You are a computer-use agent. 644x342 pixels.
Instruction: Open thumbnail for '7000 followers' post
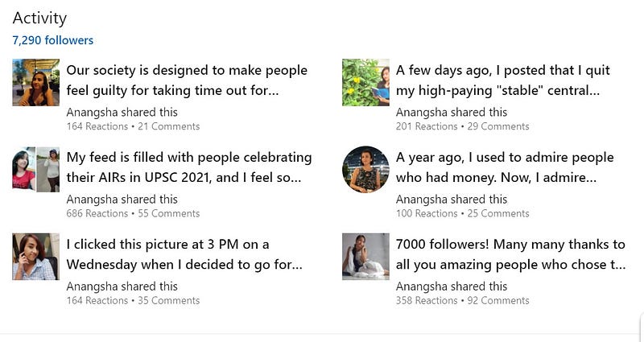pos(365,257)
